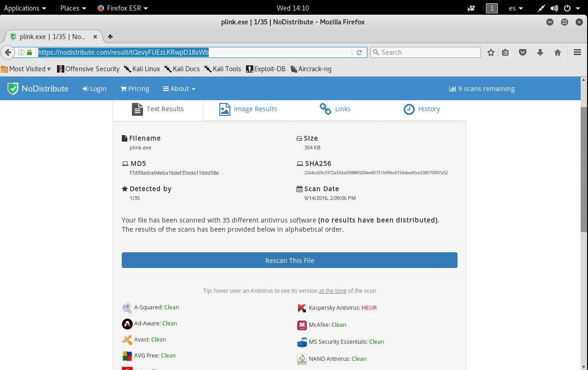Click the scan date 9/14/2016 text
This screenshot has width=588, height=370.
click(330, 198)
